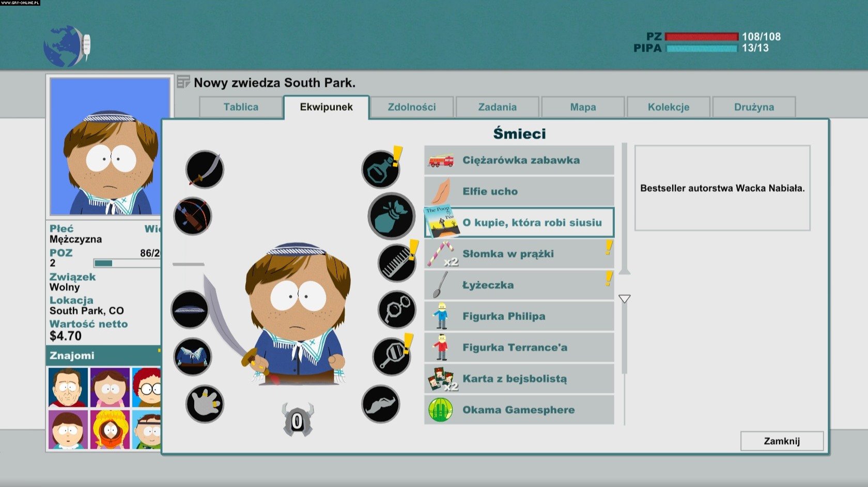
Task: Click the large profile portrait
Action: (x=110, y=146)
